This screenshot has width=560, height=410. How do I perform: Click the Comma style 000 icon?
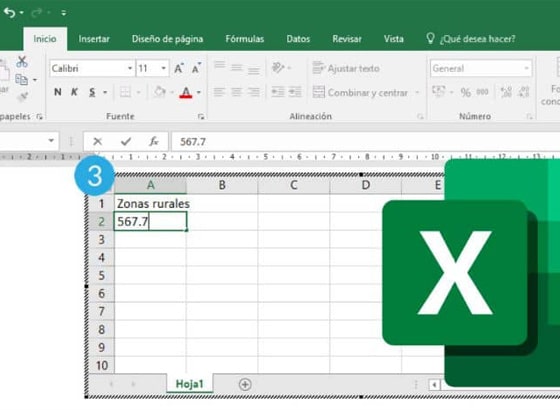(x=482, y=92)
